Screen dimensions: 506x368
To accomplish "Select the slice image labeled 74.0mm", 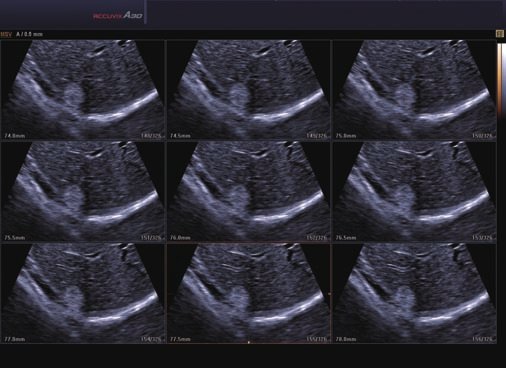I will click(x=82, y=90).
